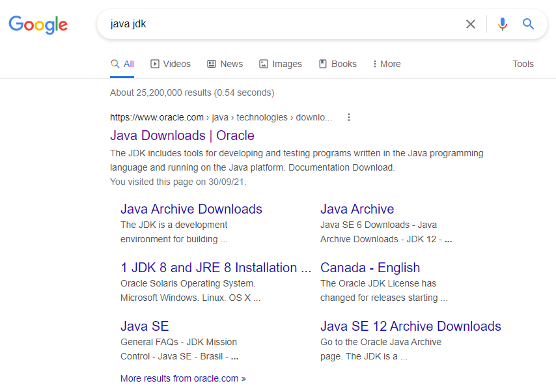This screenshot has width=556, height=392.
Task: Open the search Tools
Action: (523, 64)
